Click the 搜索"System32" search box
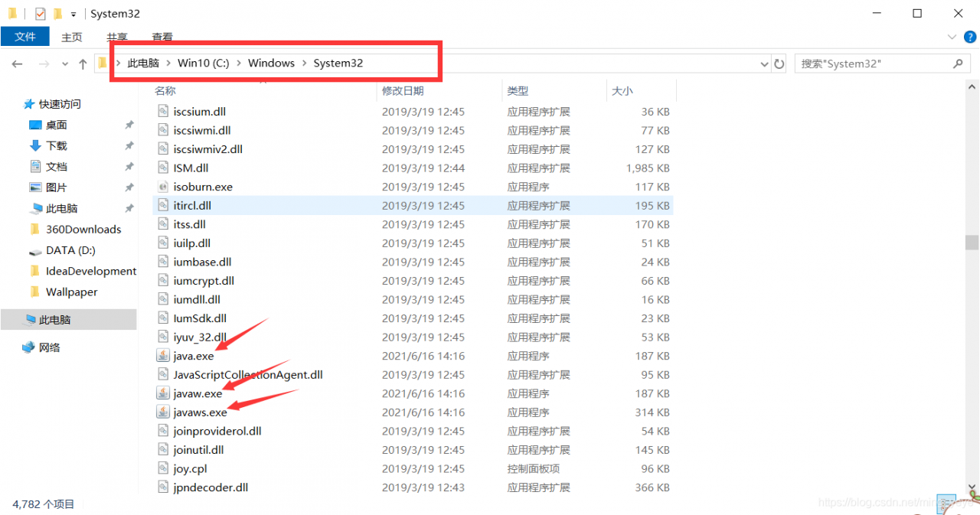Viewport: 980px width, 515px height. point(873,64)
